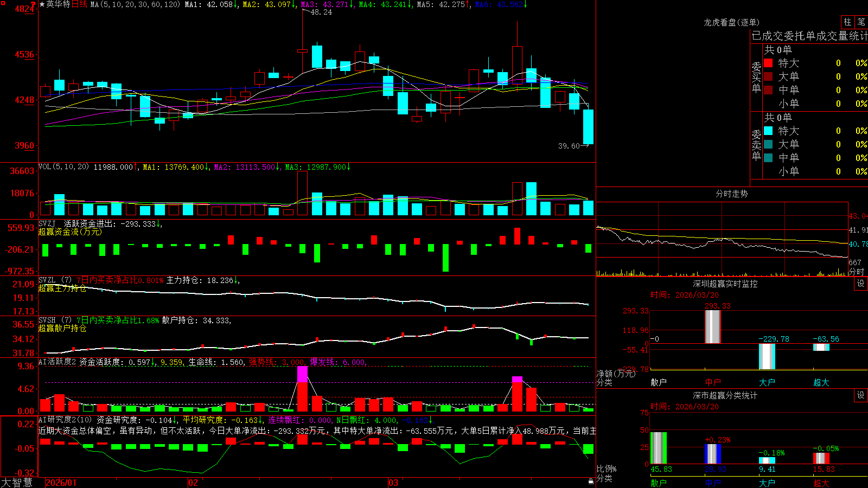
Task: Click the 活跃资金进出: -293.333 reading
Action: tap(110, 223)
